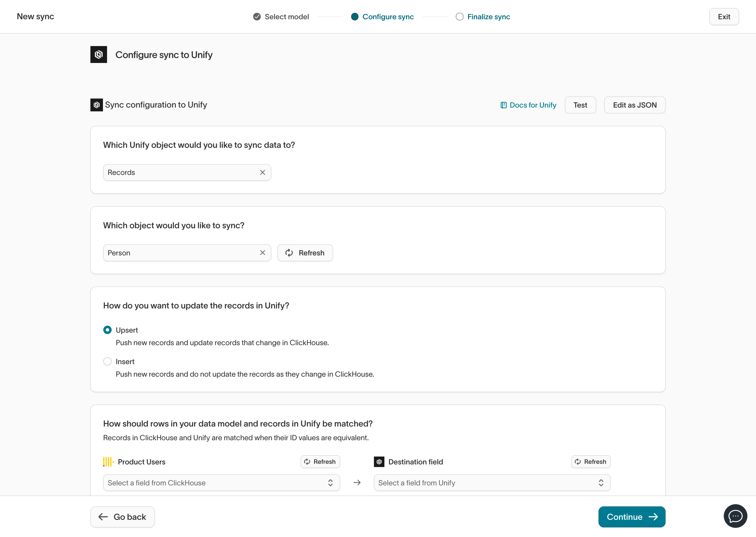Open the Records Unify object dropdown
This screenshot has height=537, width=756.
click(x=180, y=172)
